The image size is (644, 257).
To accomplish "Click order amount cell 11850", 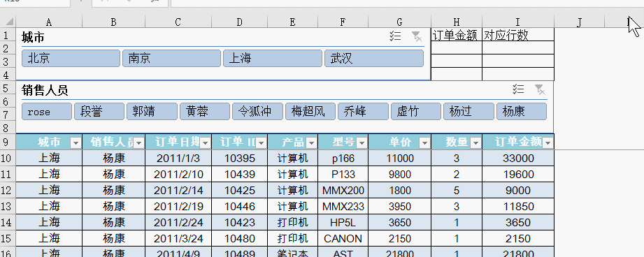I will pos(518,206).
